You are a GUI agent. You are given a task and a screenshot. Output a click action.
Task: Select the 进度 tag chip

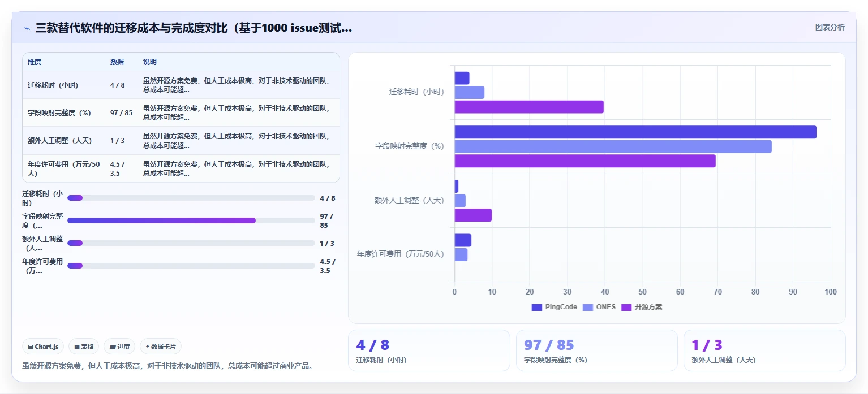coord(119,347)
